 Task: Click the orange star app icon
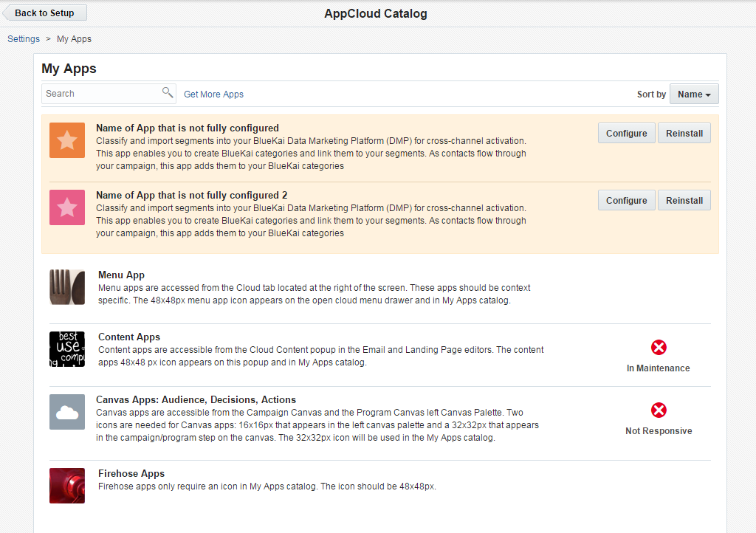click(x=66, y=140)
